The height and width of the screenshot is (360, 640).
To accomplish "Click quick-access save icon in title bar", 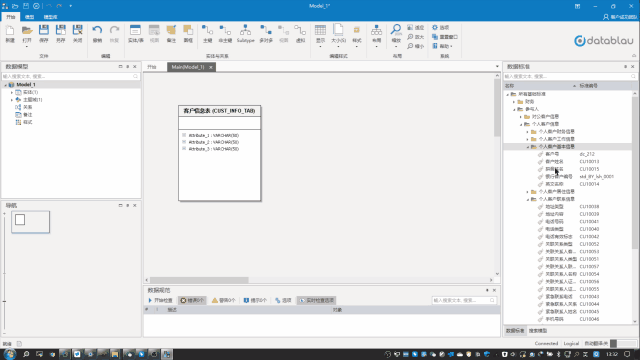I will click(26, 6).
